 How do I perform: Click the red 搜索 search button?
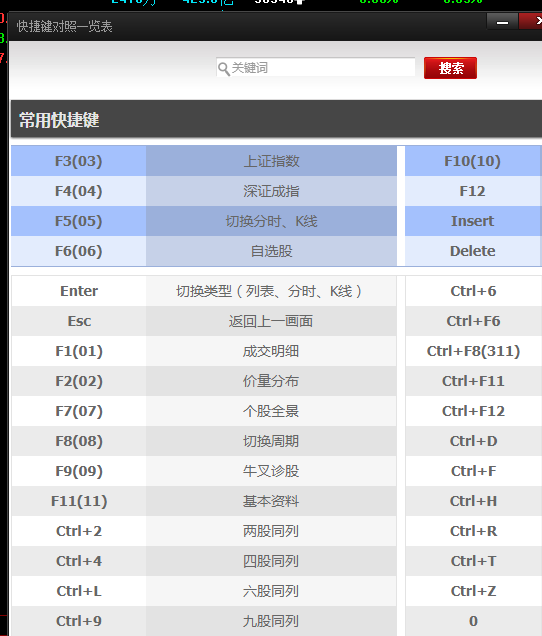pyautogui.click(x=450, y=68)
